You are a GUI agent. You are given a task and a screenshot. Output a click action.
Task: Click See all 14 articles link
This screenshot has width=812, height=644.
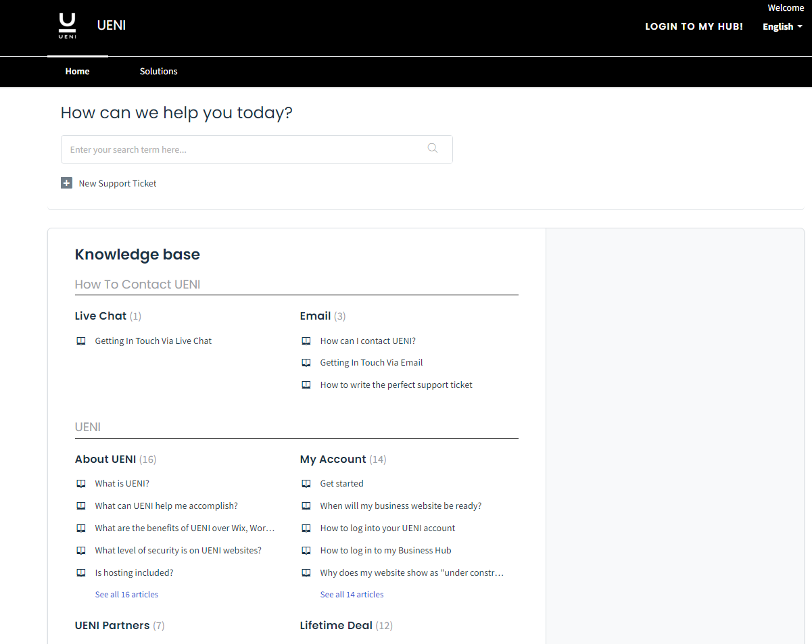point(352,595)
